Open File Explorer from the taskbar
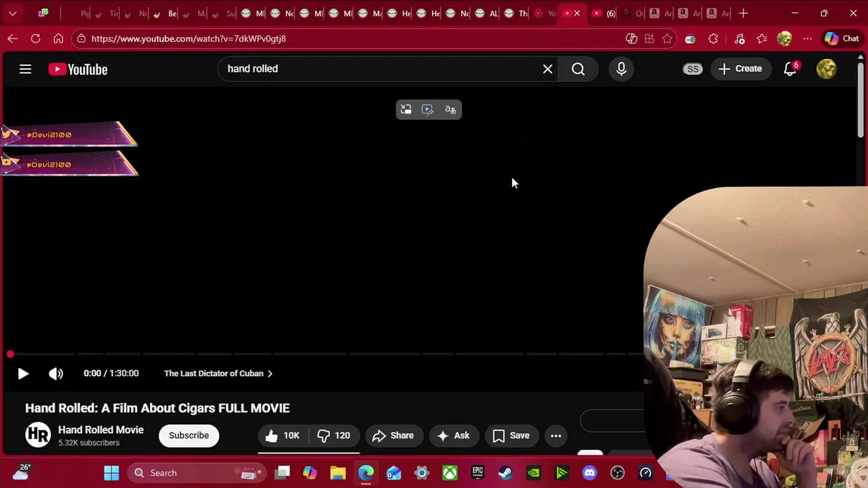Viewport: 868px width, 488px height. coord(338,472)
